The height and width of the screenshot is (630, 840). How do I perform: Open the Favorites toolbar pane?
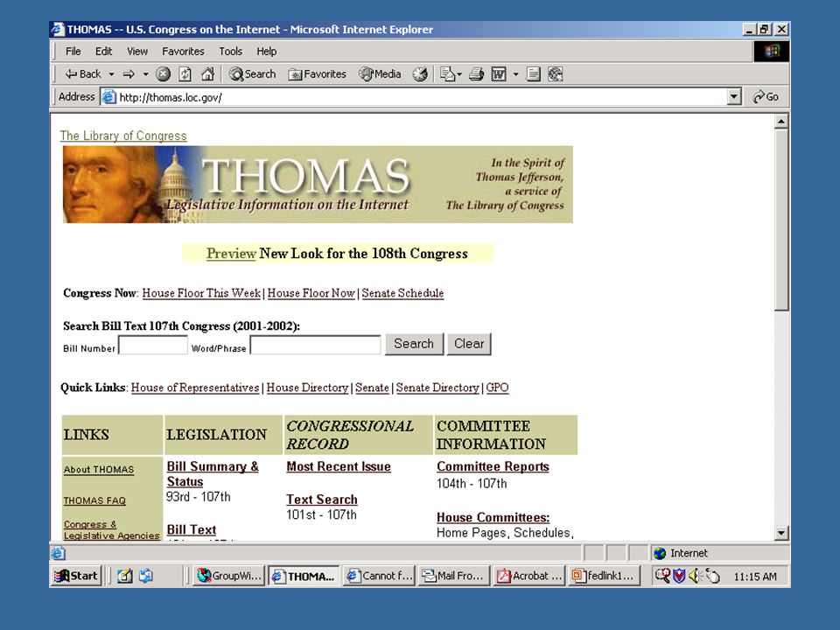pyautogui.click(x=317, y=73)
